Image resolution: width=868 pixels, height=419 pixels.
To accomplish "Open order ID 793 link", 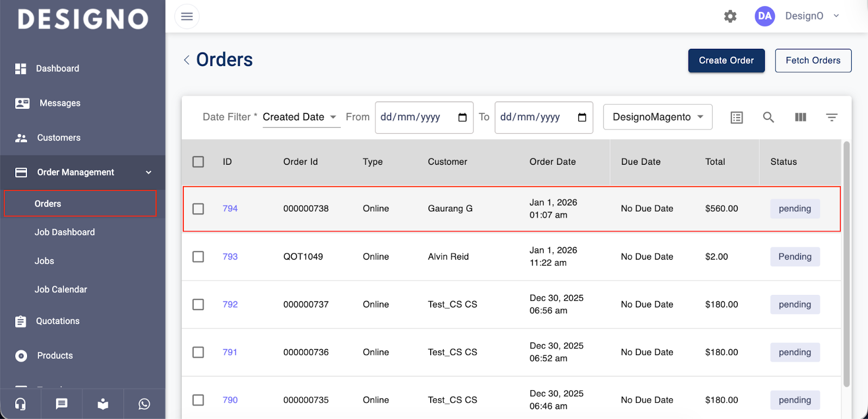I will pos(230,256).
